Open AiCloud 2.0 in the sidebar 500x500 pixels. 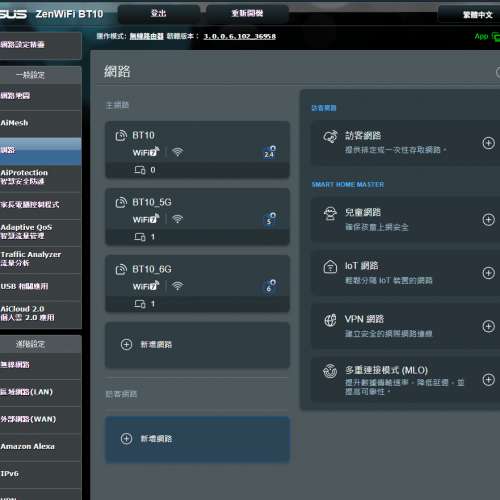coord(40,314)
